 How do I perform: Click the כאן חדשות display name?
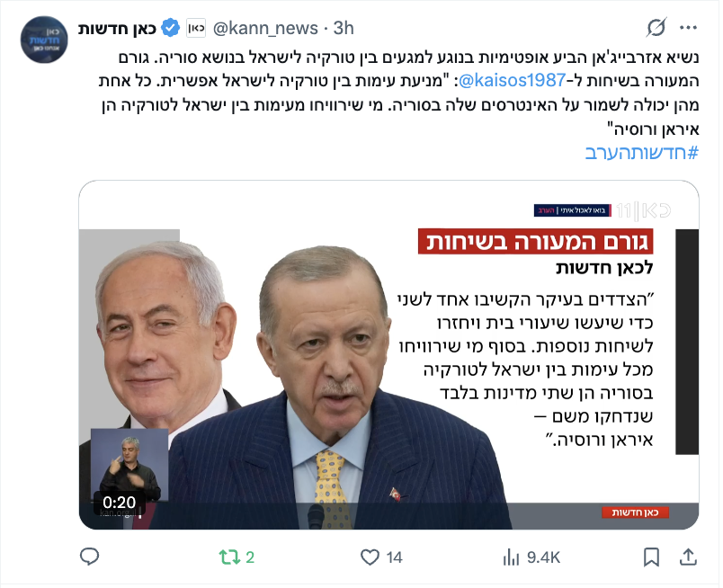click(117, 29)
